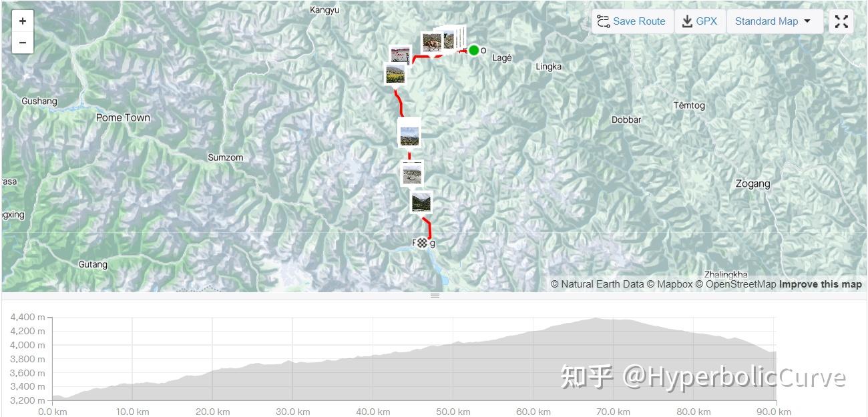Zoom in with the plus button
868x417 pixels.
tap(23, 21)
